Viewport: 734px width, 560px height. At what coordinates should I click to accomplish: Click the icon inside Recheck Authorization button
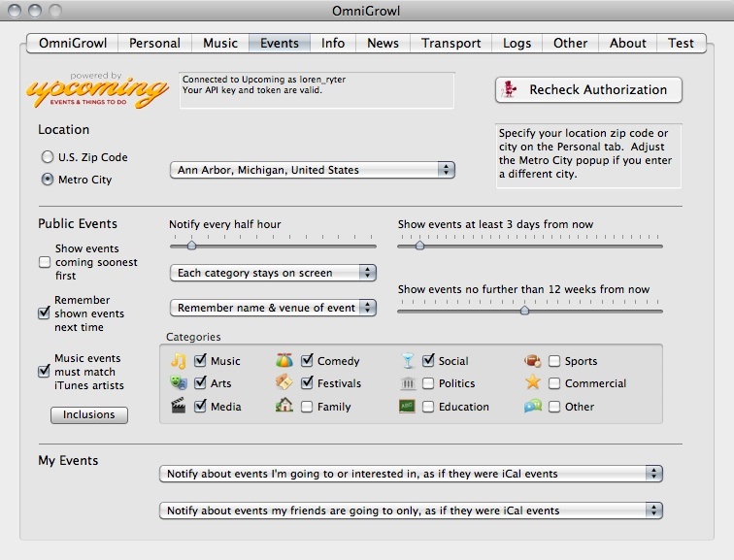510,89
